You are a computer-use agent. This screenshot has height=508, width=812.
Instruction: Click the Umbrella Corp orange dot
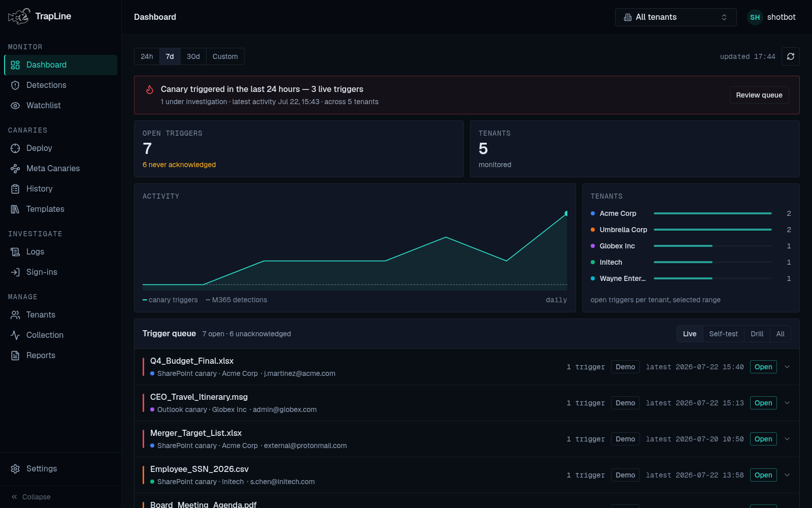tap(593, 230)
